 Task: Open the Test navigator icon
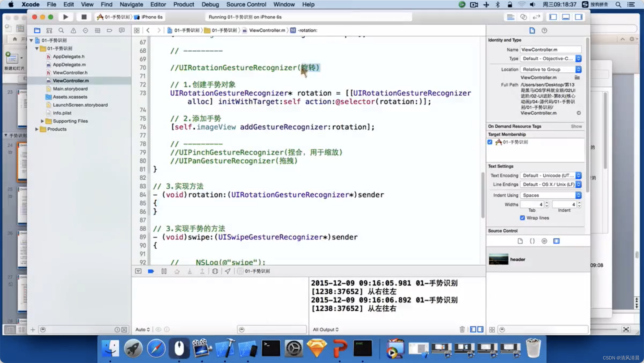click(85, 30)
